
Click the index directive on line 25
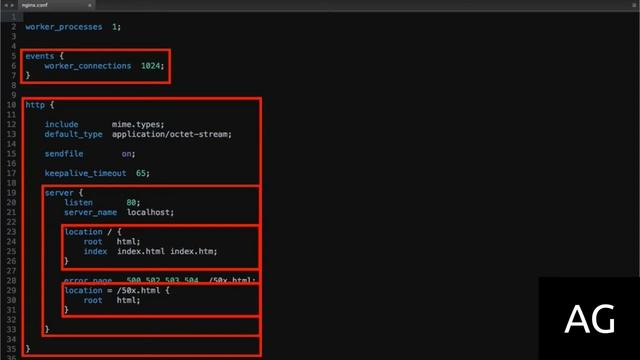coord(95,251)
